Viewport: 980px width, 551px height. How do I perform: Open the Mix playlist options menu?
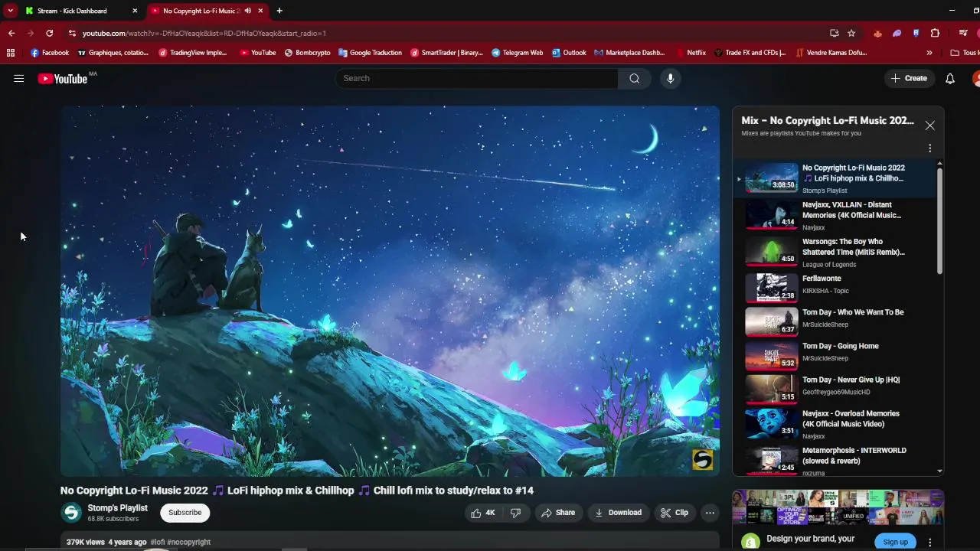click(x=930, y=148)
